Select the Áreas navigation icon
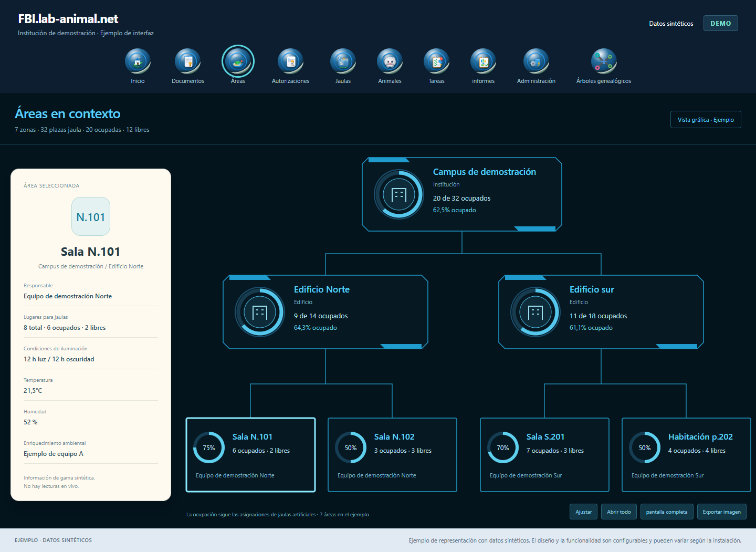This screenshot has height=552, width=756. pos(238,61)
